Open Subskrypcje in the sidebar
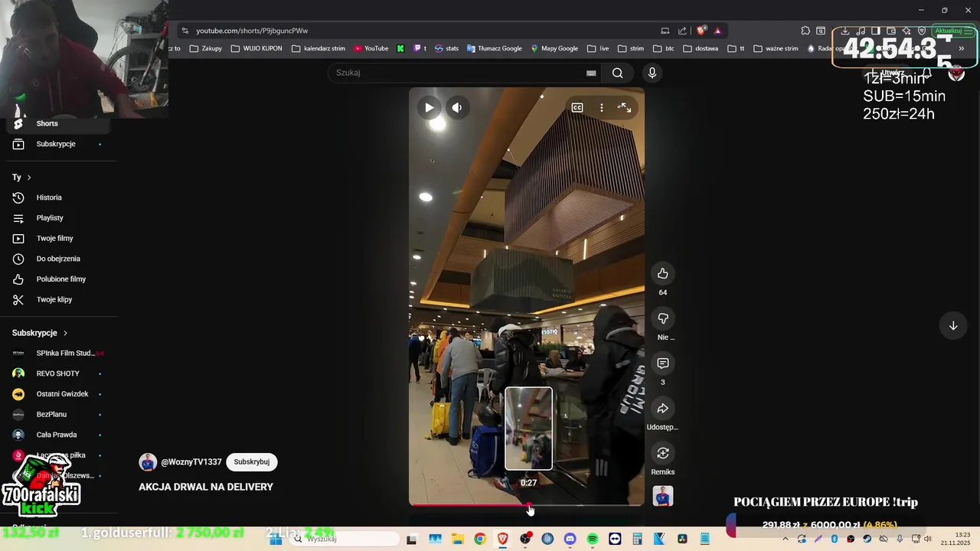 point(58,144)
